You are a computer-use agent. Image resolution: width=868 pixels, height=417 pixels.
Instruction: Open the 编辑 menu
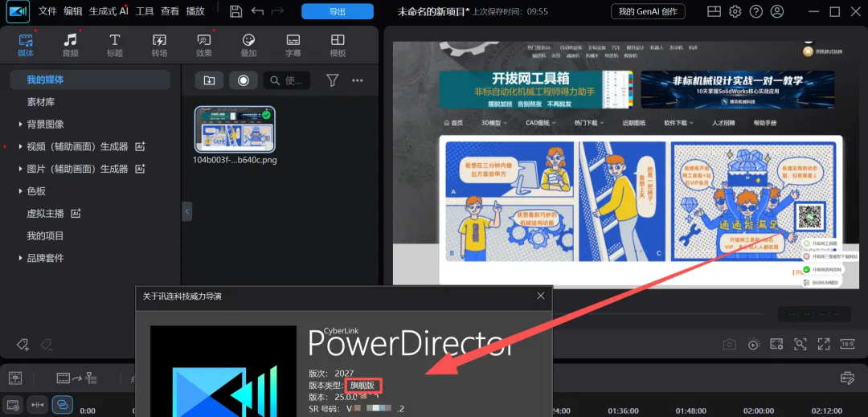coord(73,11)
